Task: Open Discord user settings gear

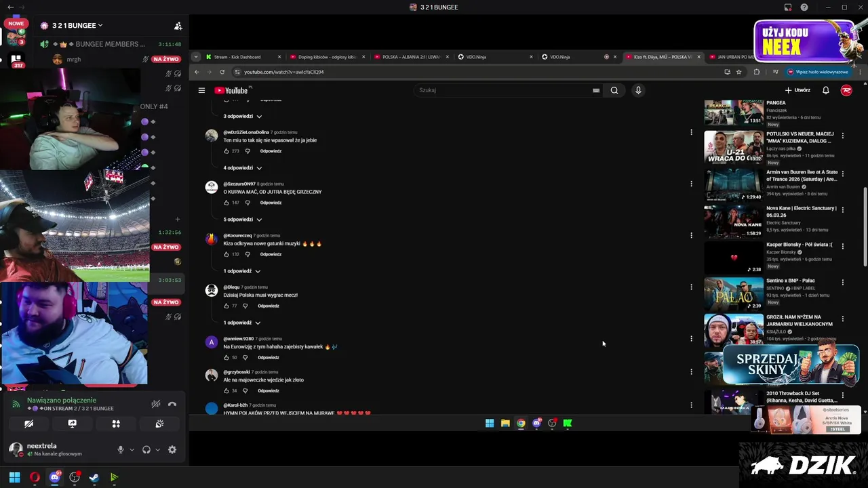Action: pos(172,449)
